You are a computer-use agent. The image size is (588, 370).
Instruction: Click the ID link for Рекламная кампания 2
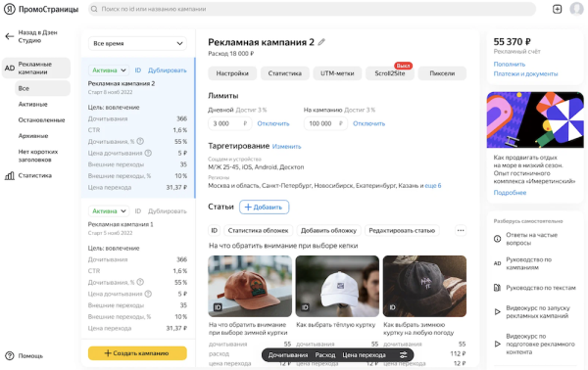pos(137,70)
